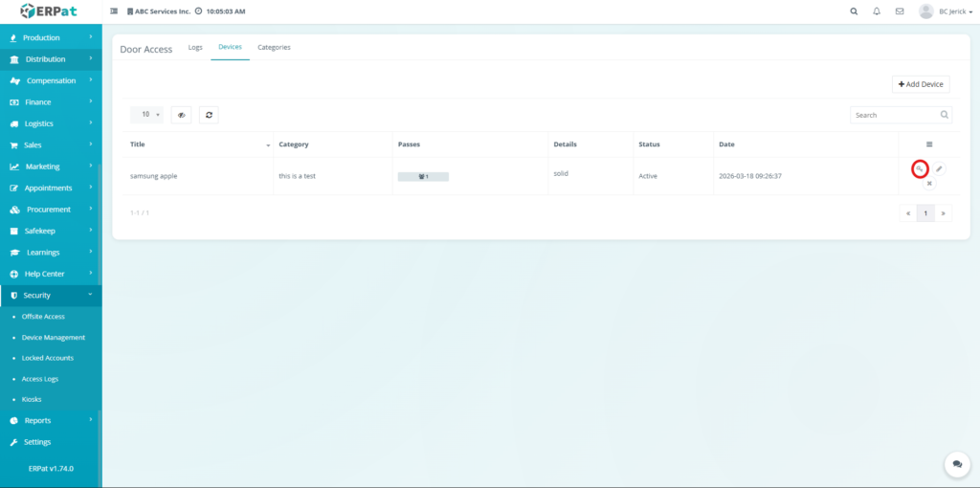Open the messages envelope icon

[x=899, y=11]
